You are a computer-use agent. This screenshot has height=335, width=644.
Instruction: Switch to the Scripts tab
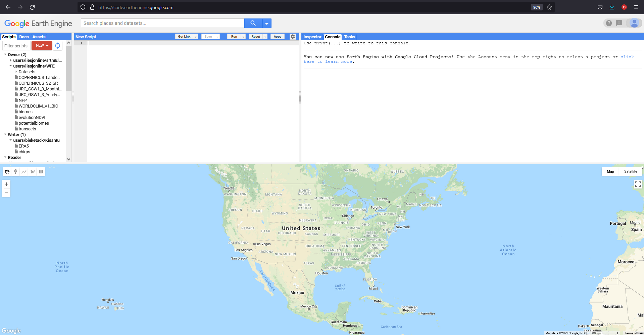(9, 37)
